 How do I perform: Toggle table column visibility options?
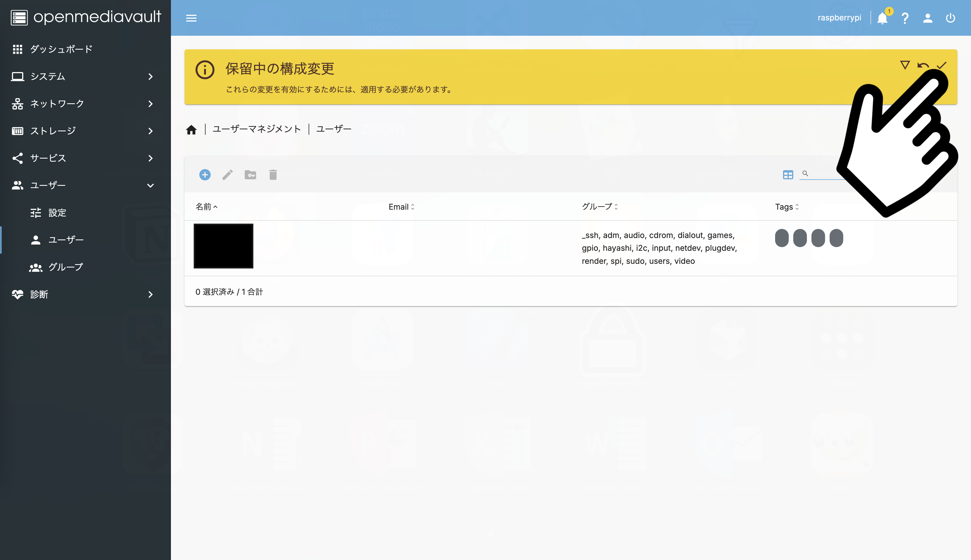[x=788, y=175]
